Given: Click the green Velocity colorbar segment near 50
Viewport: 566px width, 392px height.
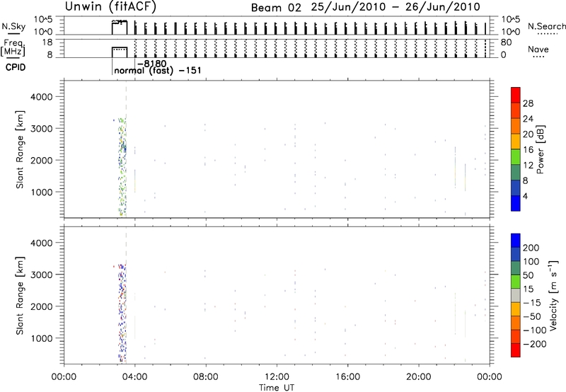Looking at the screenshot, I should 516,282.
